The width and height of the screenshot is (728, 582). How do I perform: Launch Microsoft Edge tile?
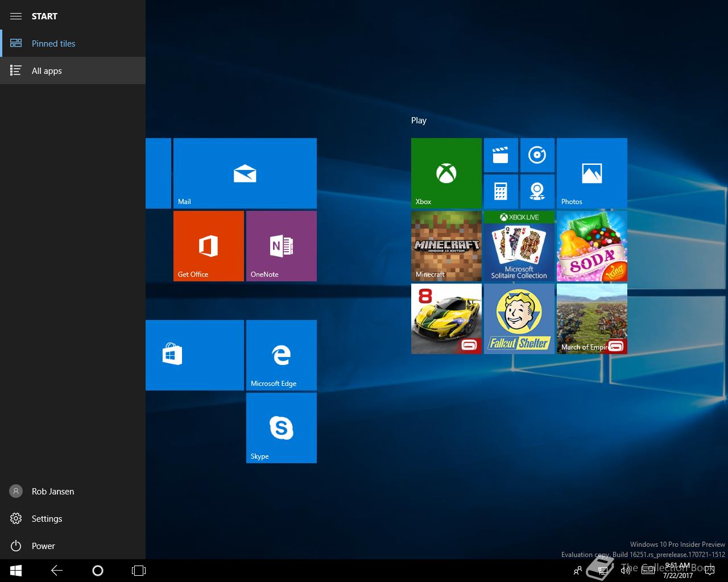tap(282, 355)
